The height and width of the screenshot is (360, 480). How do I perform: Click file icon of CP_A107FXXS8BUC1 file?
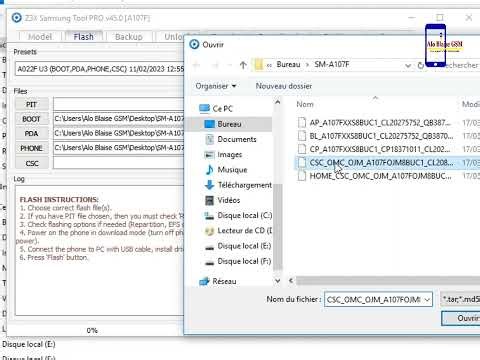point(302,149)
